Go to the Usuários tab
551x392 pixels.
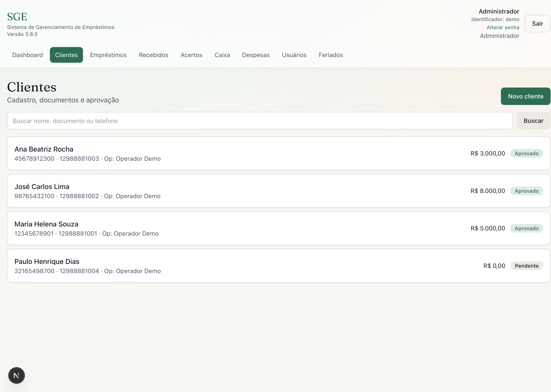[x=294, y=55]
